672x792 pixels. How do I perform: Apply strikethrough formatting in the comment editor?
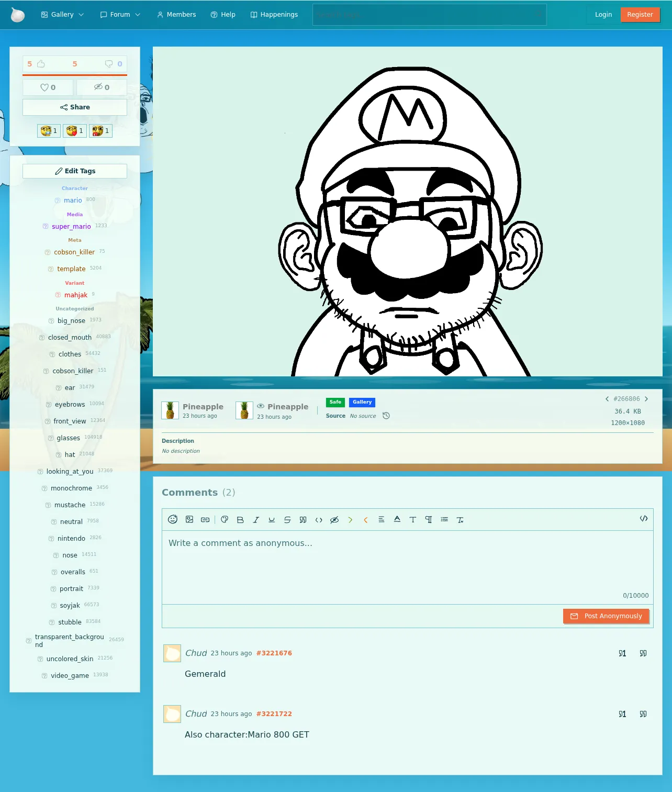pos(287,520)
